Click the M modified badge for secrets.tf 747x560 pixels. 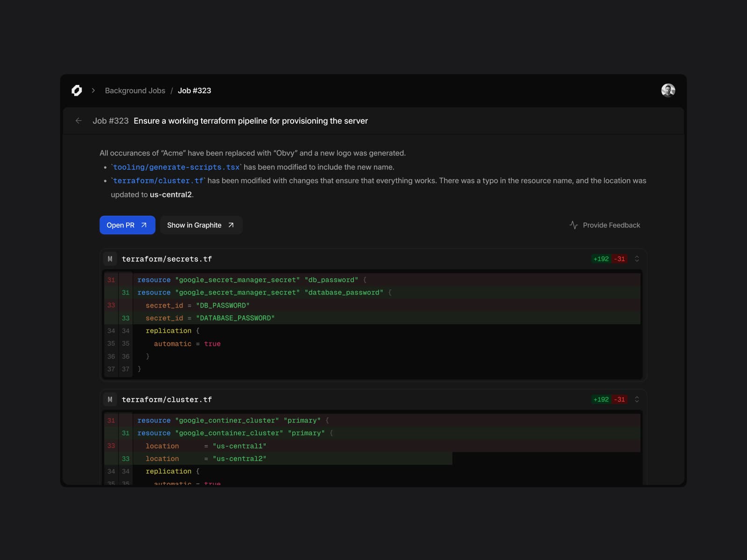pos(110,259)
